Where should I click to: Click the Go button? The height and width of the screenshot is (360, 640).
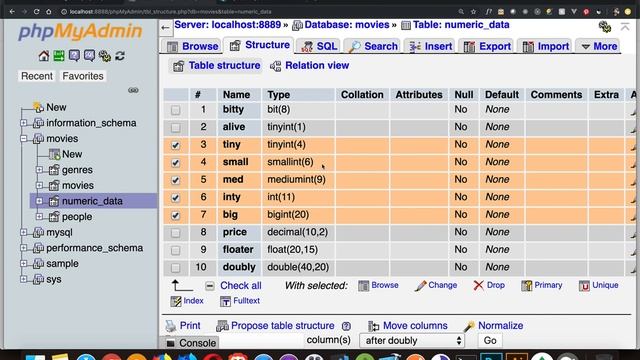tap(490, 340)
